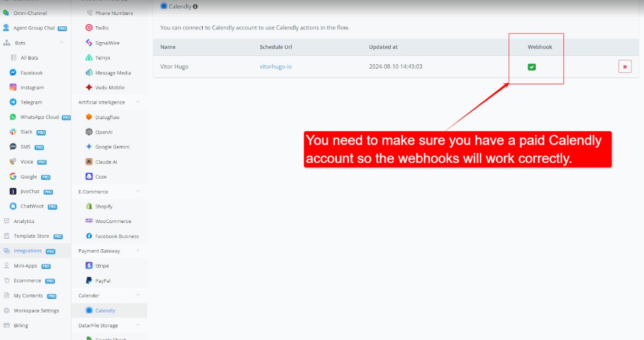Go to Workspace Settings menu item
Screen dimensions: 644x340
tap(36, 310)
